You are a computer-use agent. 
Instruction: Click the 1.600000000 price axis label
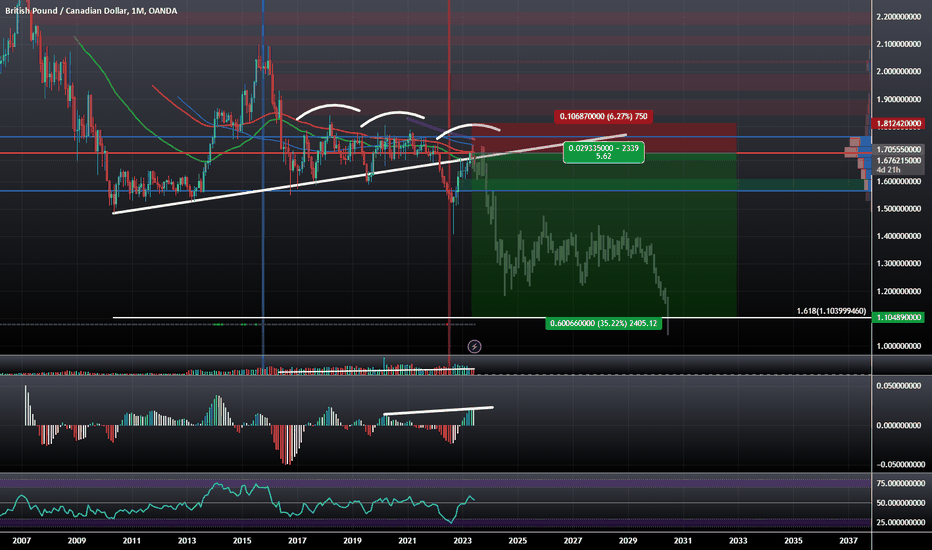tap(898, 181)
